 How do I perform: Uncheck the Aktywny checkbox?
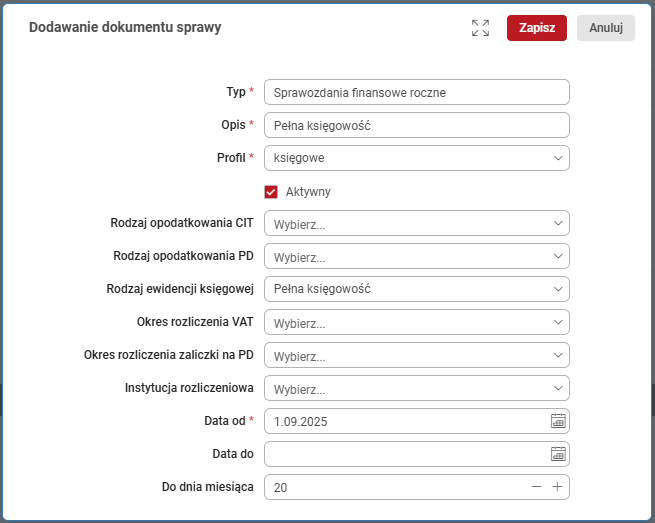pos(271,191)
